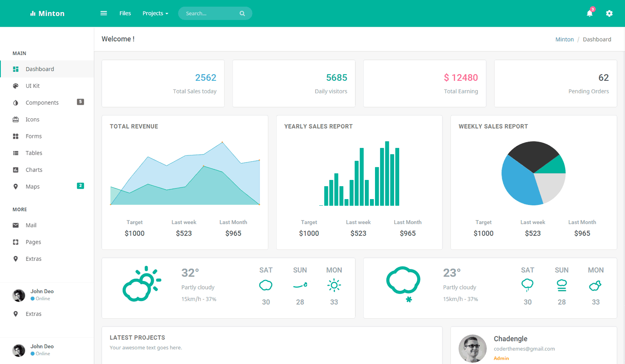Click the UI Kit palette icon
Screen dimensions: 625x364
16,86
